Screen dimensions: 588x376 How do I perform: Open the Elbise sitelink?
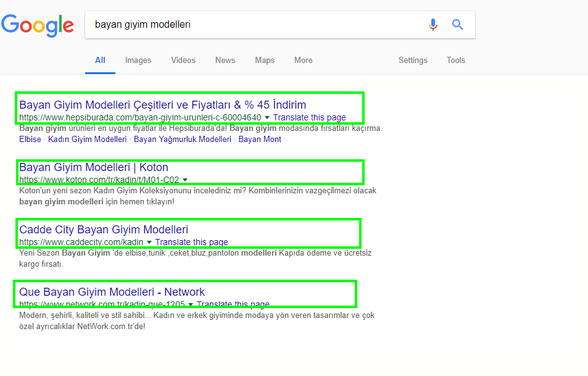30,139
